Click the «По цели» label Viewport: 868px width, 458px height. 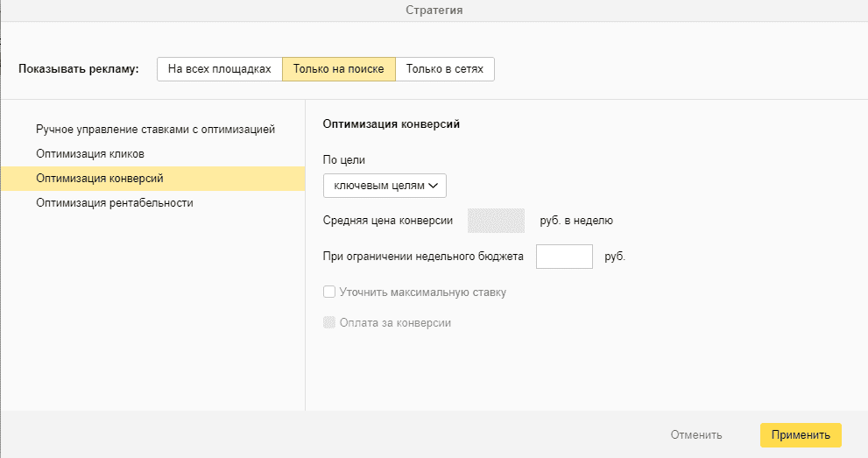[344, 160]
